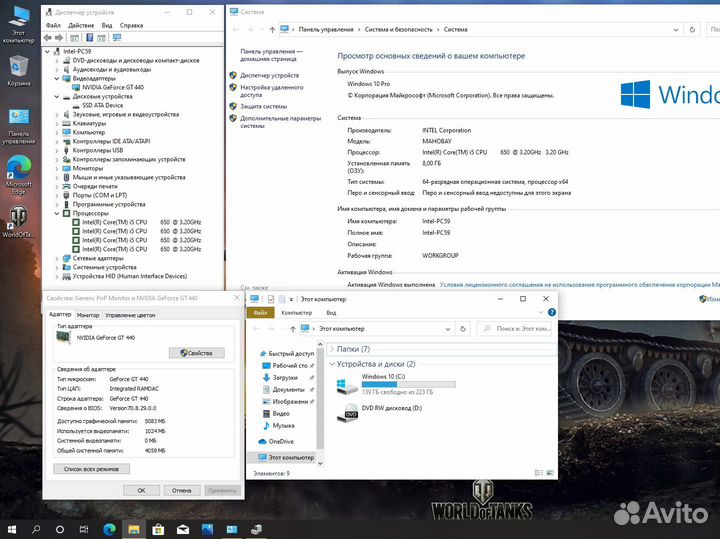Open Вид tab in Explorer ribbon
Screen dimensions: 720x539
point(331,313)
